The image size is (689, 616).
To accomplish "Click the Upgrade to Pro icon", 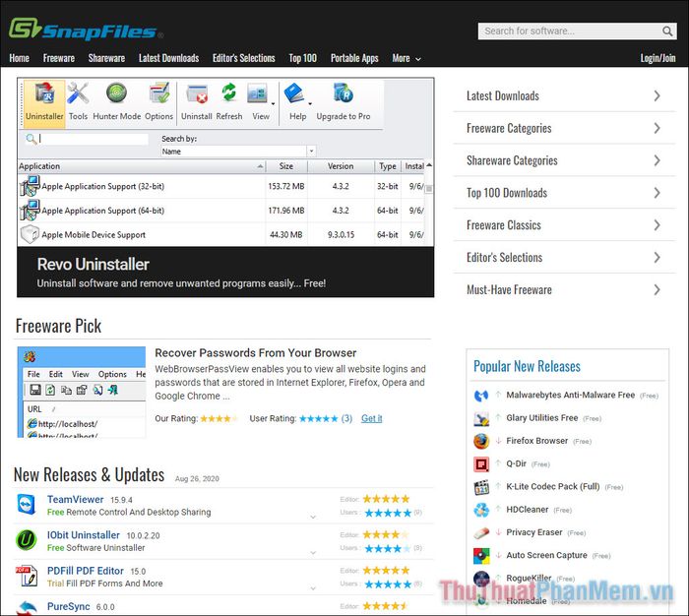I will click(x=344, y=92).
